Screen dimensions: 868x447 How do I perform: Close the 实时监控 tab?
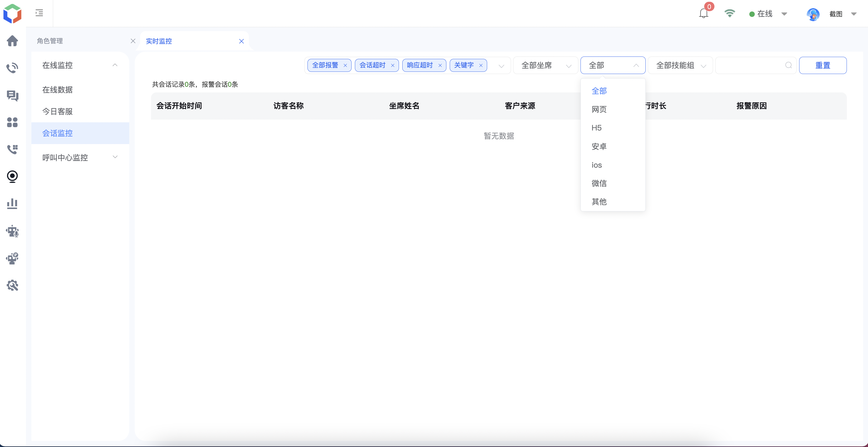click(x=242, y=41)
